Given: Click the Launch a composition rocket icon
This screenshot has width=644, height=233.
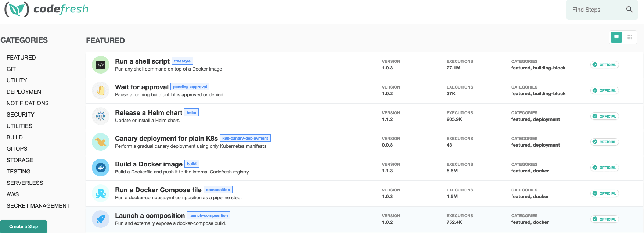Looking at the screenshot, I should (x=101, y=219).
